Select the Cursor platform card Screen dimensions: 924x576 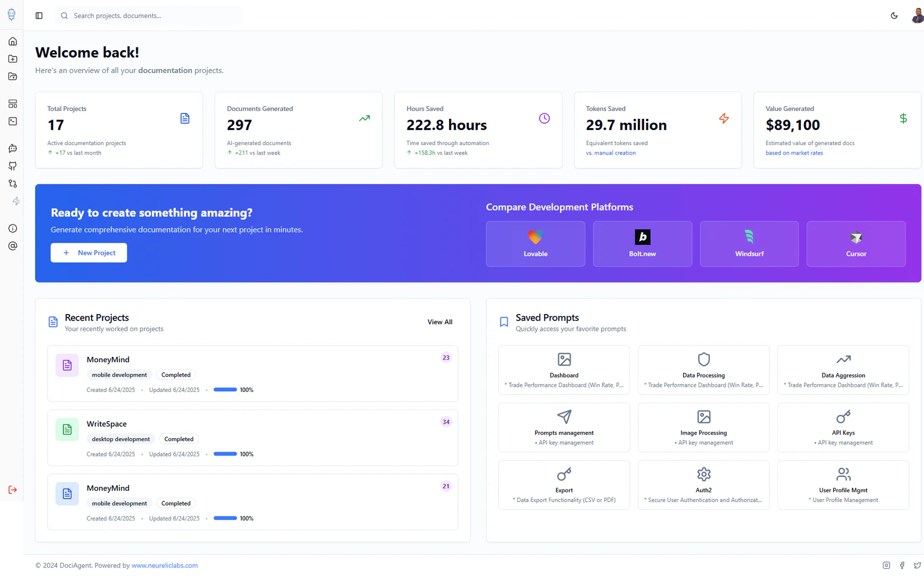(856, 244)
